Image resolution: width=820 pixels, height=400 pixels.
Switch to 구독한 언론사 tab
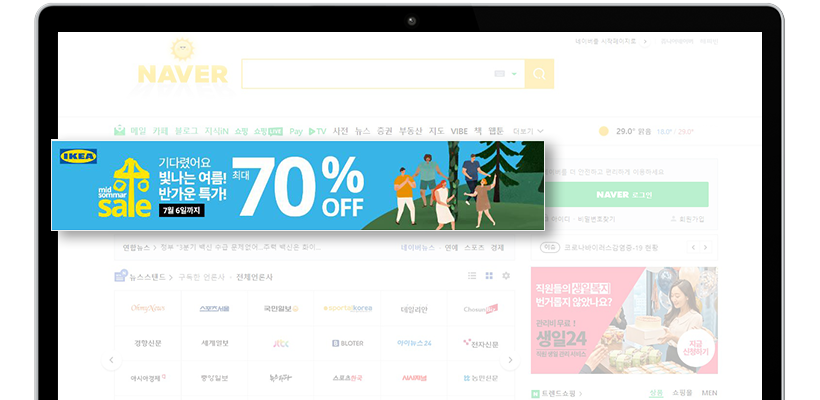coord(201,277)
